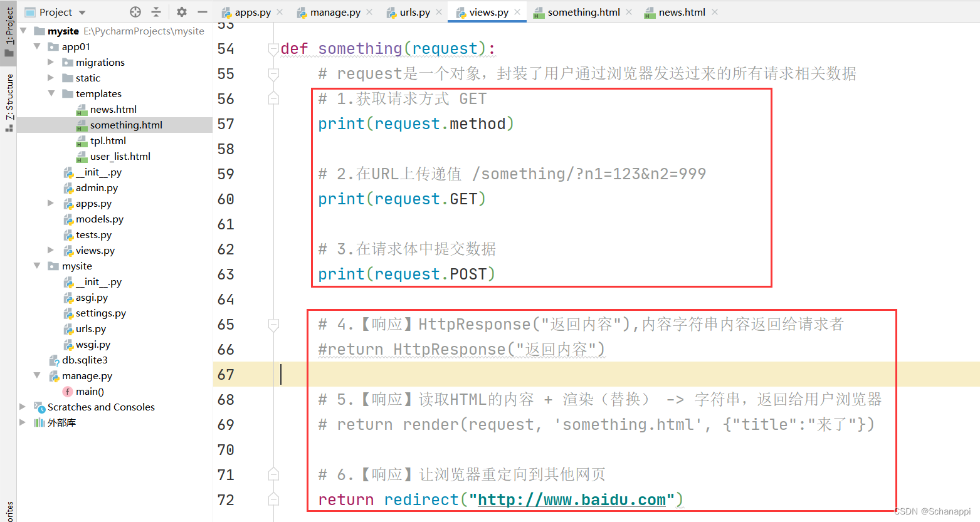Select the Scratches and Consoles label
This screenshot has width=980, height=522.
coord(101,407)
